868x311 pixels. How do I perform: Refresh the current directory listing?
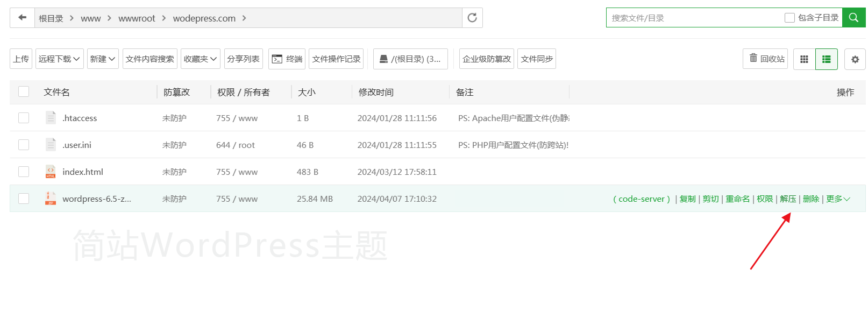point(472,18)
